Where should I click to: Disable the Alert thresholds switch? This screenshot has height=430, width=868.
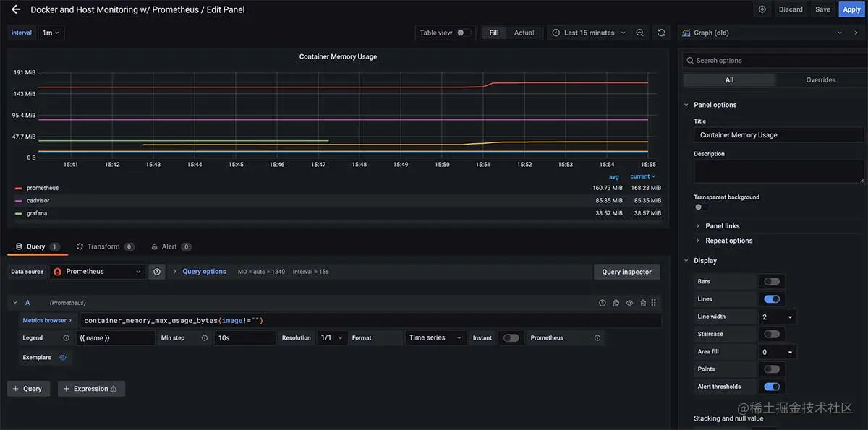click(x=772, y=387)
